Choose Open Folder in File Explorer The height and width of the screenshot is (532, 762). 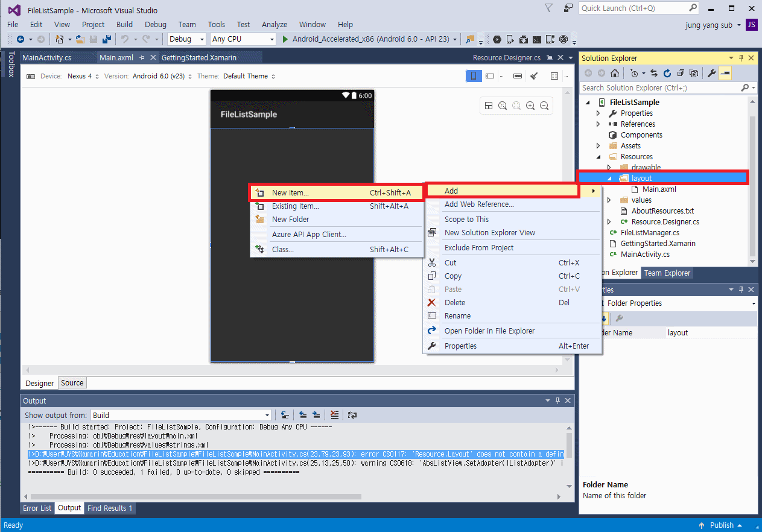coord(513,331)
